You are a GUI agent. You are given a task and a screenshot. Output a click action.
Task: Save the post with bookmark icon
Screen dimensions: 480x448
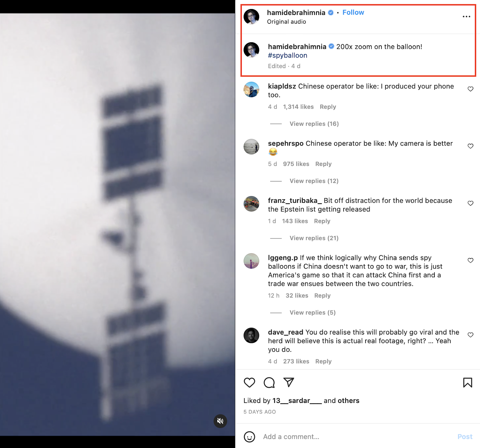[467, 383]
